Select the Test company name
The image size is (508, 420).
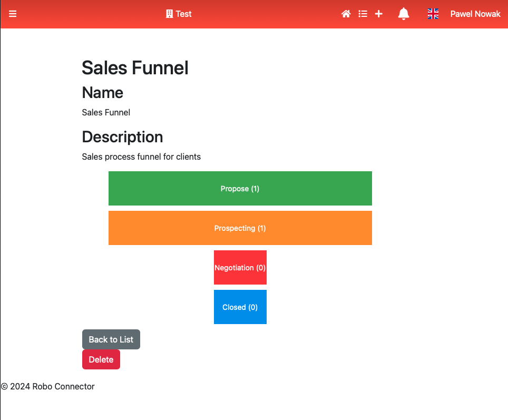click(x=183, y=14)
